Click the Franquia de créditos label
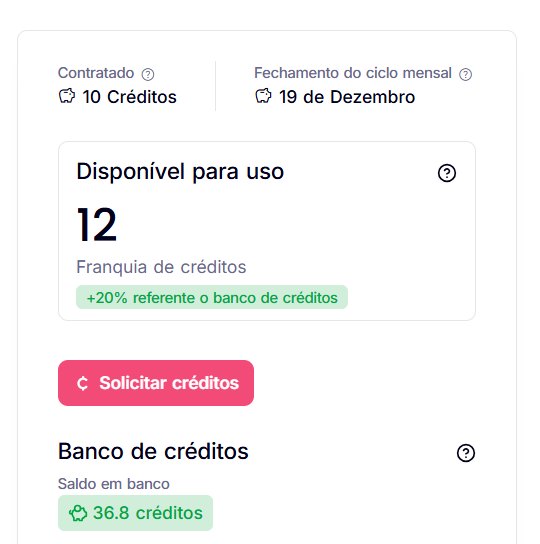The height and width of the screenshot is (544, 540). click(161, 267)
